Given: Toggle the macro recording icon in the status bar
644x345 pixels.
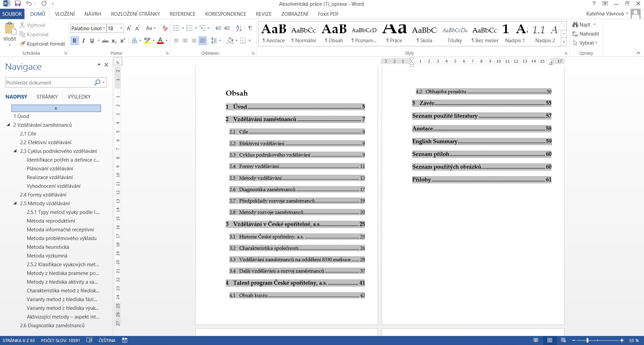Looking at the screenshot, I should coord(125,340).
